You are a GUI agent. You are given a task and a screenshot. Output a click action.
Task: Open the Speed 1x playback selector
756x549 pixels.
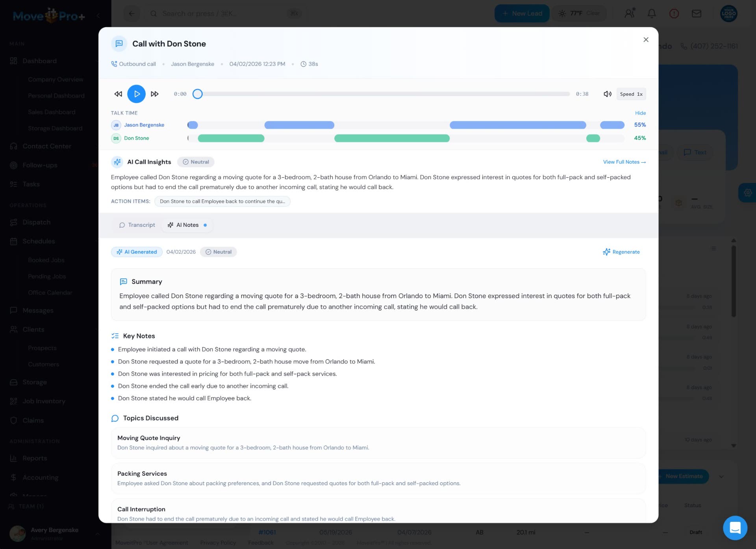pos(631,94)
